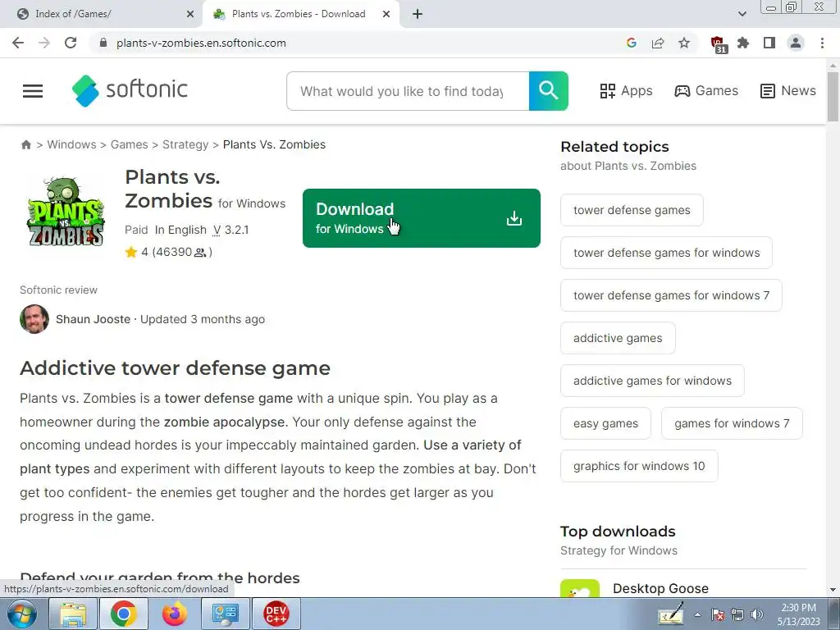
Task: Open the Apps navigation item
Action: click(626, 91)
